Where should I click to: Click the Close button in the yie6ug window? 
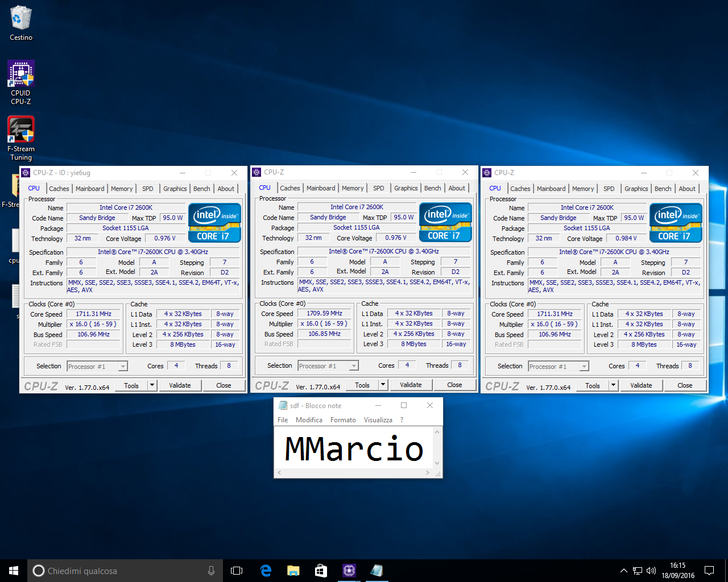point(224,385)
